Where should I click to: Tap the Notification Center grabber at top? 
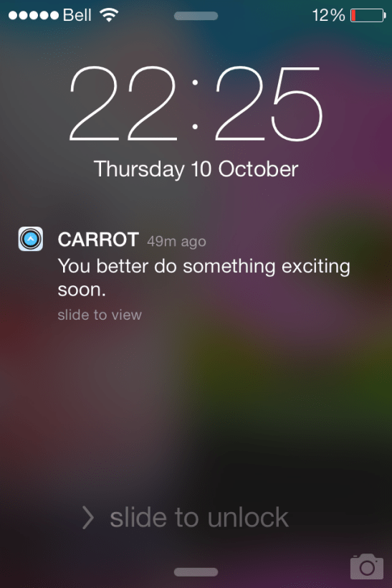pyautogui.click(x=196, y=16)
